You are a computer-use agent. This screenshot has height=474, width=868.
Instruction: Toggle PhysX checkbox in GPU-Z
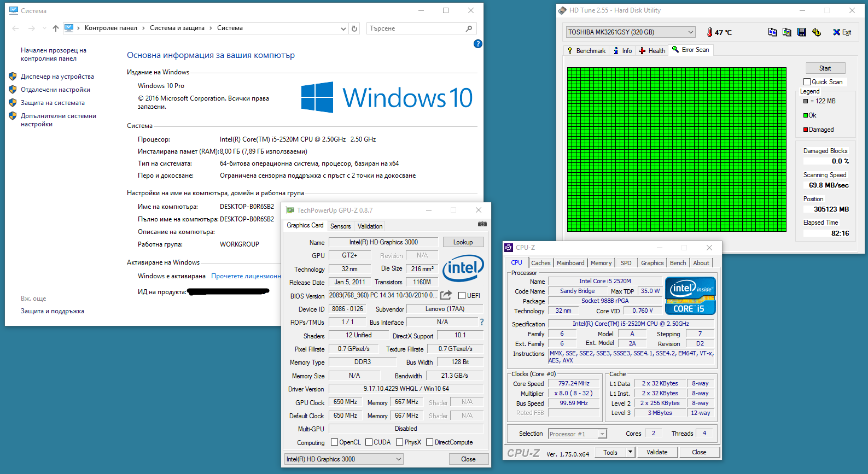[x=399, y=442]
